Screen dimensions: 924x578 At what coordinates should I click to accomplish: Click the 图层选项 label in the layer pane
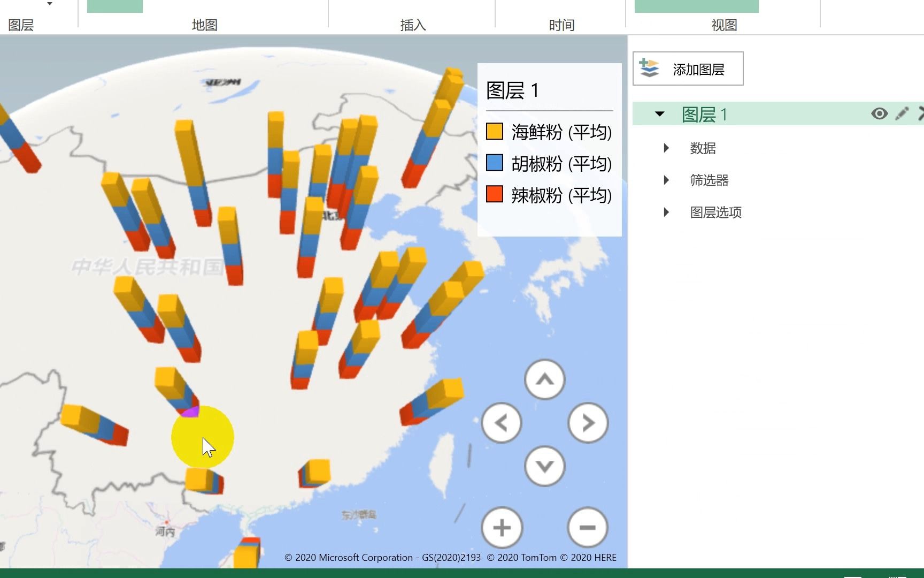[715, 212]
